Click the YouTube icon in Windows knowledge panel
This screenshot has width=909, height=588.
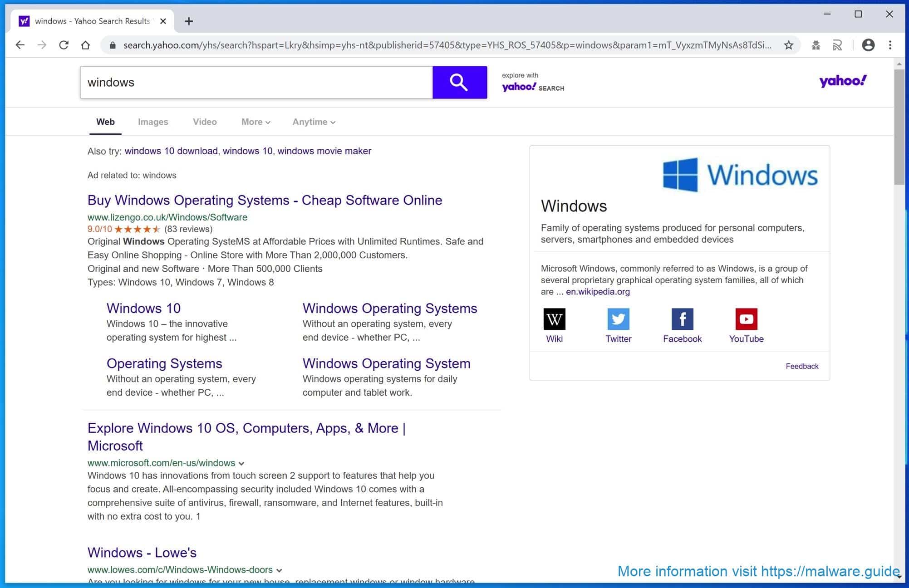click(x=746, y=318)
